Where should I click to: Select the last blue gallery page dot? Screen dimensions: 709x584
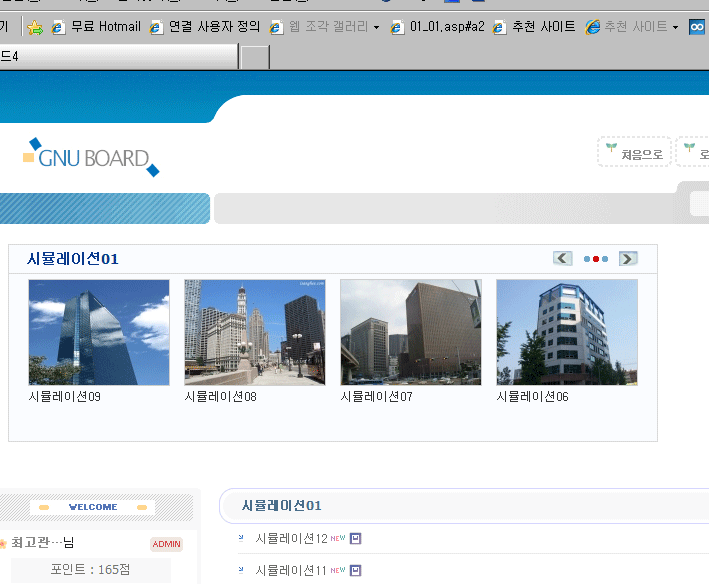(x=605, y=259)
